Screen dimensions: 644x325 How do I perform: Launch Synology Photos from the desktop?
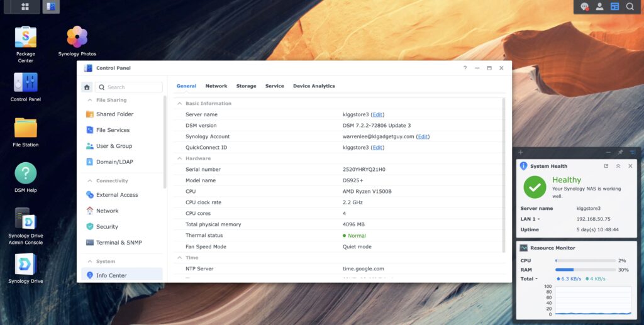tap(77, 37)
